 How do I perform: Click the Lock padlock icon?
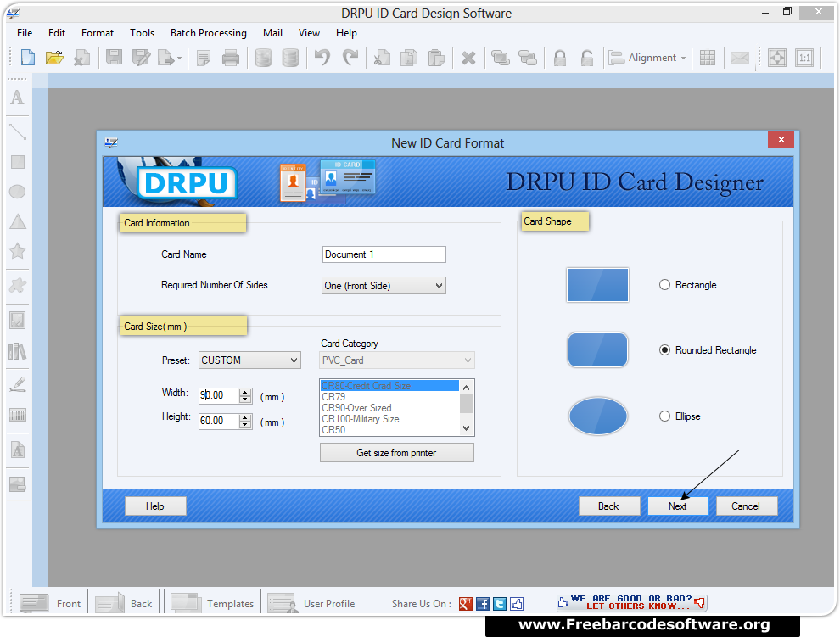tap(560, 58)
